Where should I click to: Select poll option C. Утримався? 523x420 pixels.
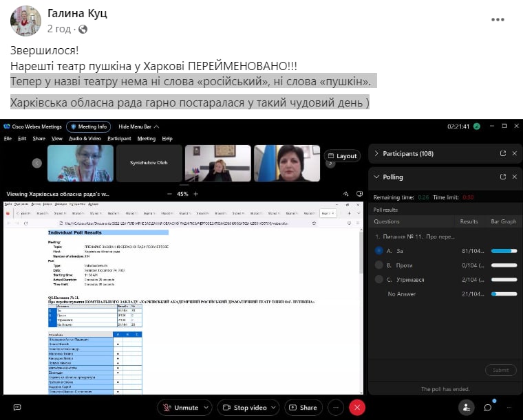coord(379,279)
